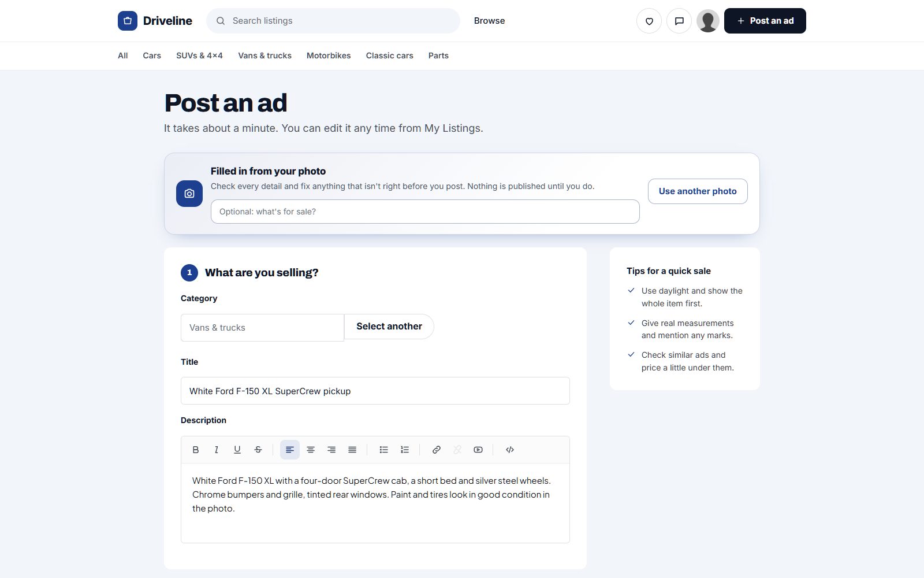Viewport: 924px width, 578px height.
Task: Open the Browse link in header
Action: point(490,21)
